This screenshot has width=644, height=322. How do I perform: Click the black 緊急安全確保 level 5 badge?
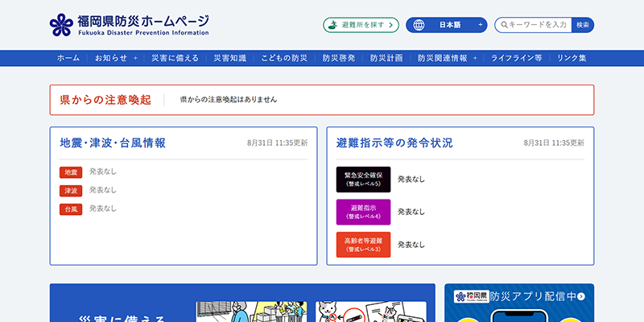click(x=364, y=180)
